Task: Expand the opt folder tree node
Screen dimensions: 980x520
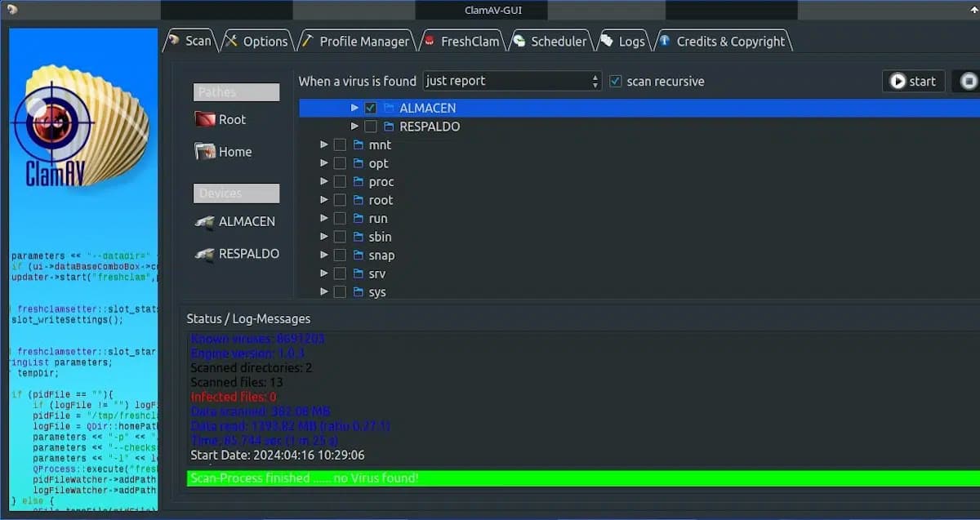Action: pyautogui.click(x=324, y=163)
